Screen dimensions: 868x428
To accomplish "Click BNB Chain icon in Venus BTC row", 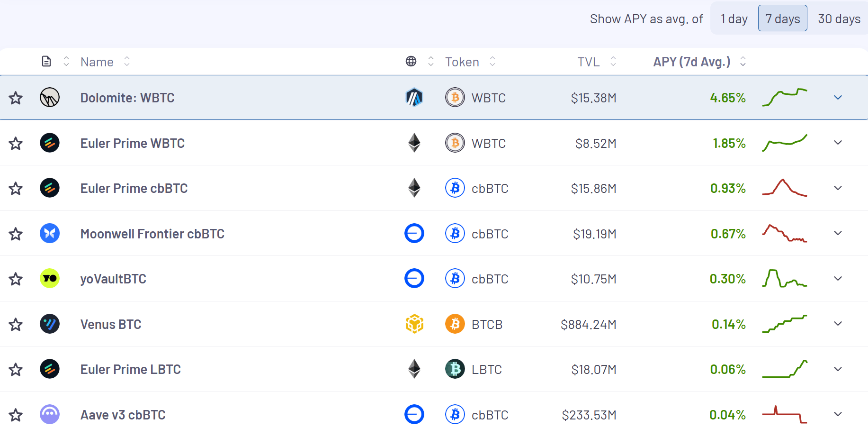I will click(x=414, y=324).
